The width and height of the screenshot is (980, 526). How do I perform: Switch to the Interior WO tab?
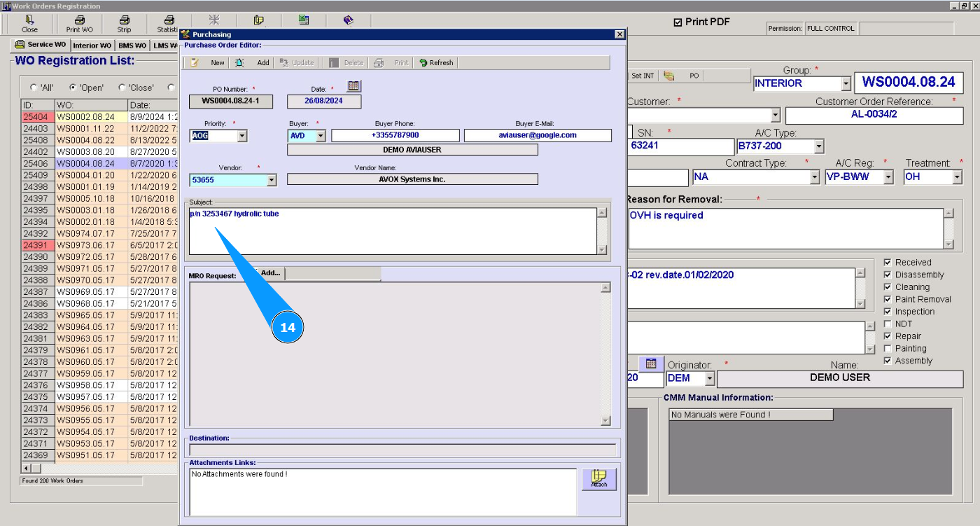point(92,46)
